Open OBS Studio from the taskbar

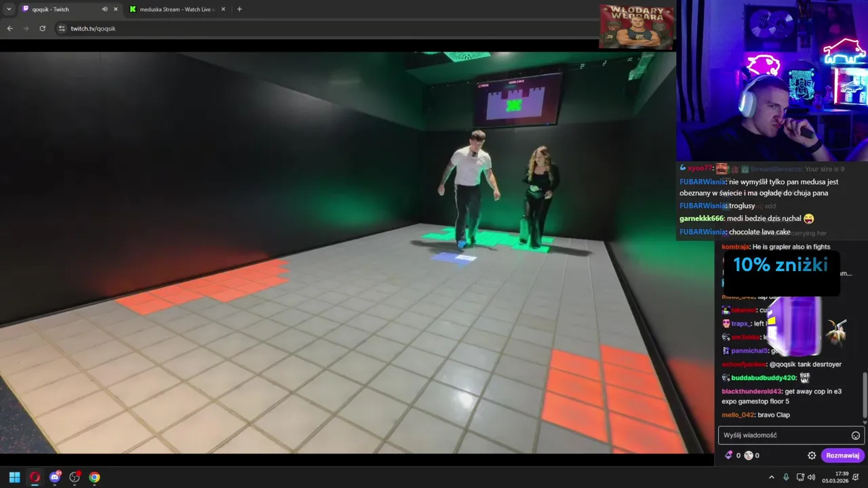tap(75, 477)
